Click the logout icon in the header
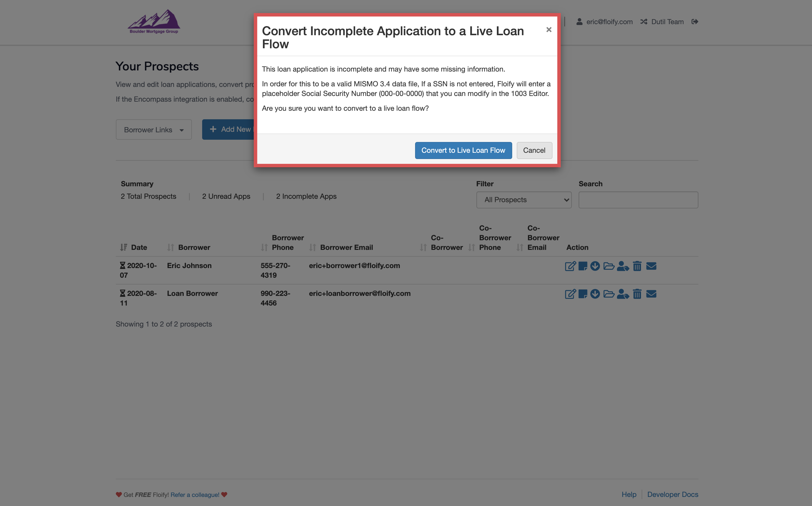 point(694,22)
